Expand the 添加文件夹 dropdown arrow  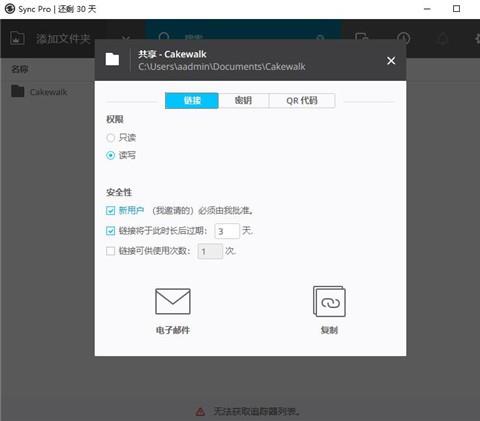coord(125,37)
